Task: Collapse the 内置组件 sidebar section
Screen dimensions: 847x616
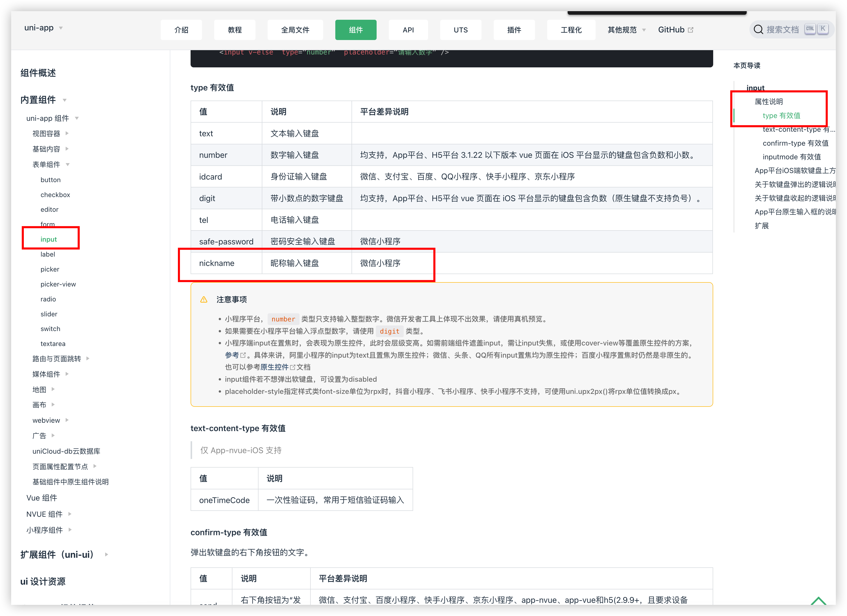Action: [x=65, y=100]
